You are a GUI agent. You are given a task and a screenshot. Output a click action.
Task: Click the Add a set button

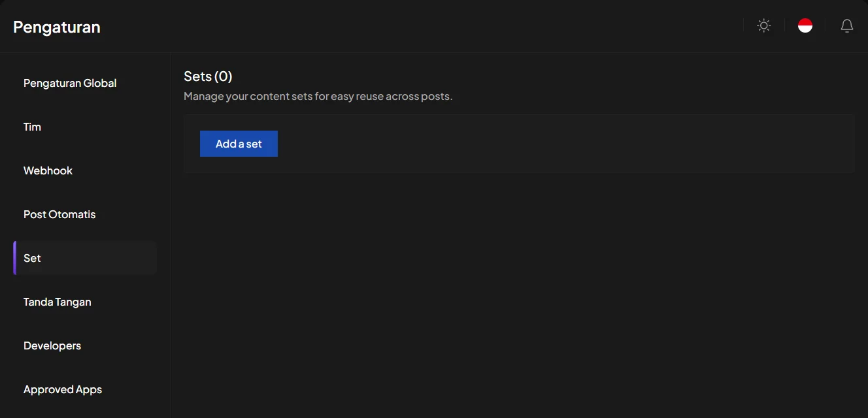click(x=239, y=144)
